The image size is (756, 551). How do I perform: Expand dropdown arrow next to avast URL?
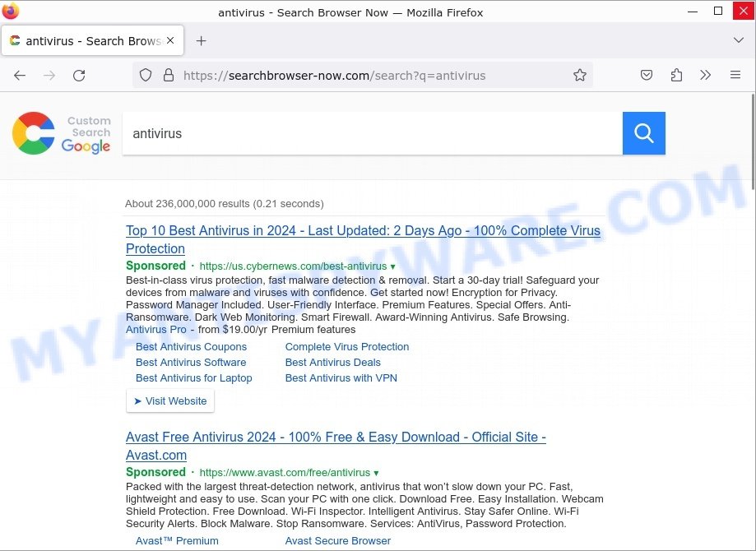(x=376, y=473)
